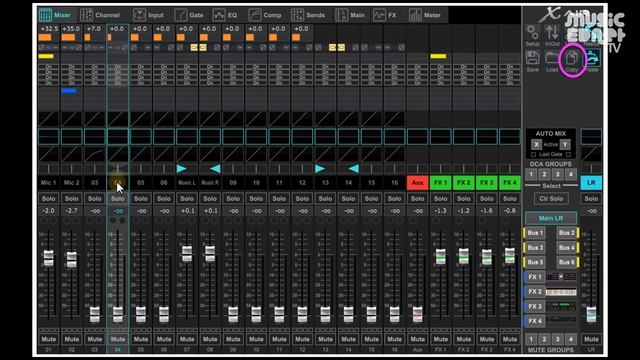Image resolution: width=640 pixels, height=360 pixels.
Task: Click the Mic 1 fader handle
Action: [49, 258]
